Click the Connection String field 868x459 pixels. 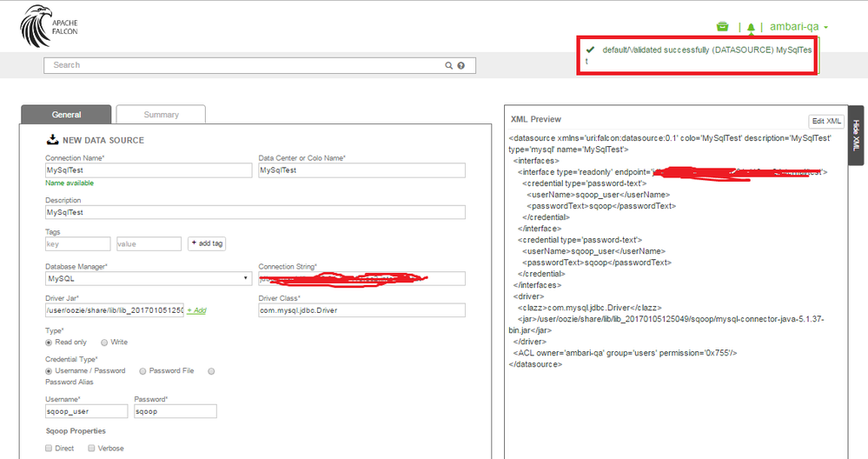[x=362, y=278]
